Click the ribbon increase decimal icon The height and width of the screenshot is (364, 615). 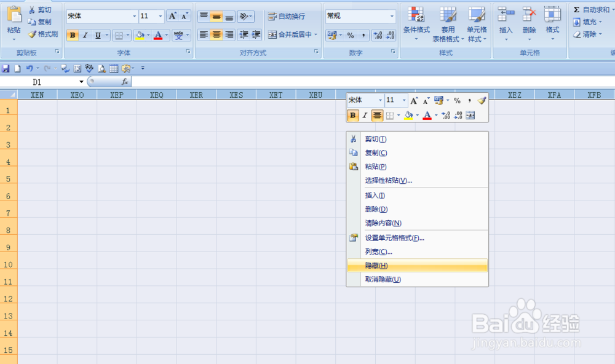[378, 35]
